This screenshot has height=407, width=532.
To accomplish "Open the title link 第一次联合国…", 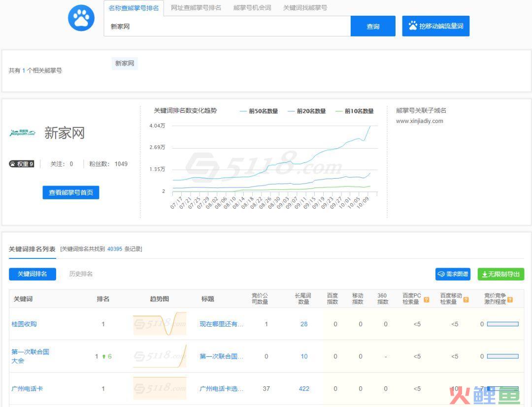I will 221,356.
